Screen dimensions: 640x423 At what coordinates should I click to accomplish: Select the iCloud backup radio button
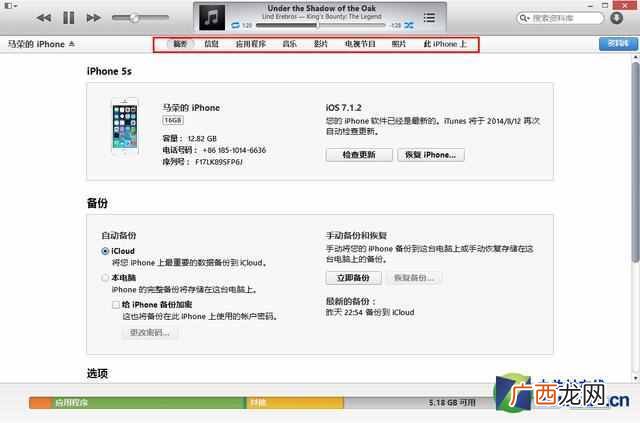pos(105,251)
